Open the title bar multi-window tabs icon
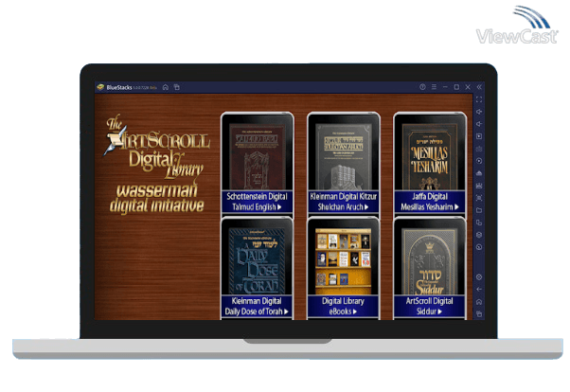570x392 pixels. pos(177,87)
